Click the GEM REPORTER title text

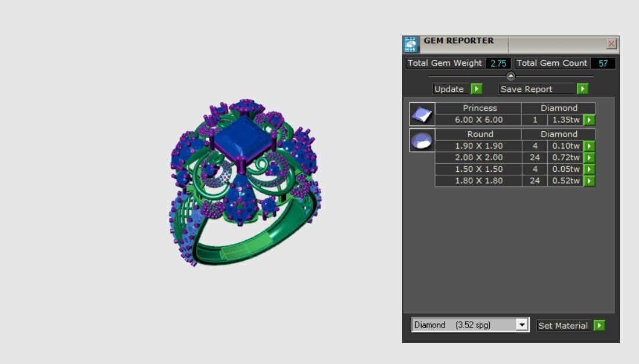pyautogui.click(x=458, y=41)
